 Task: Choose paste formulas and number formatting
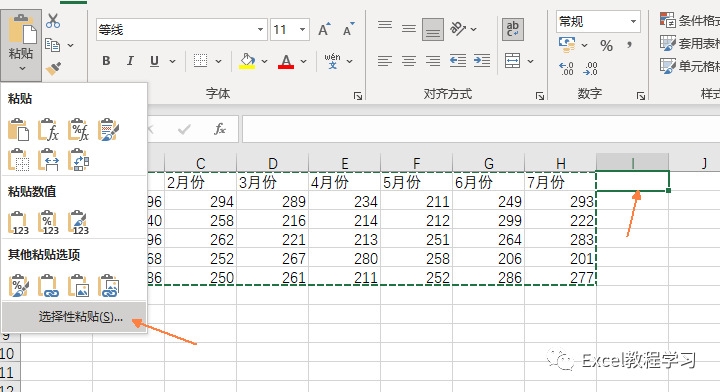click(79, 130)
